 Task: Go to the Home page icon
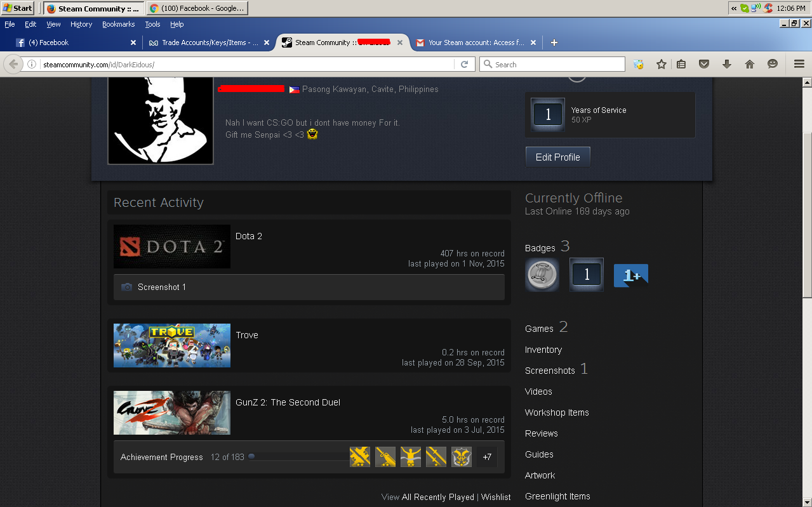(750, 64)
